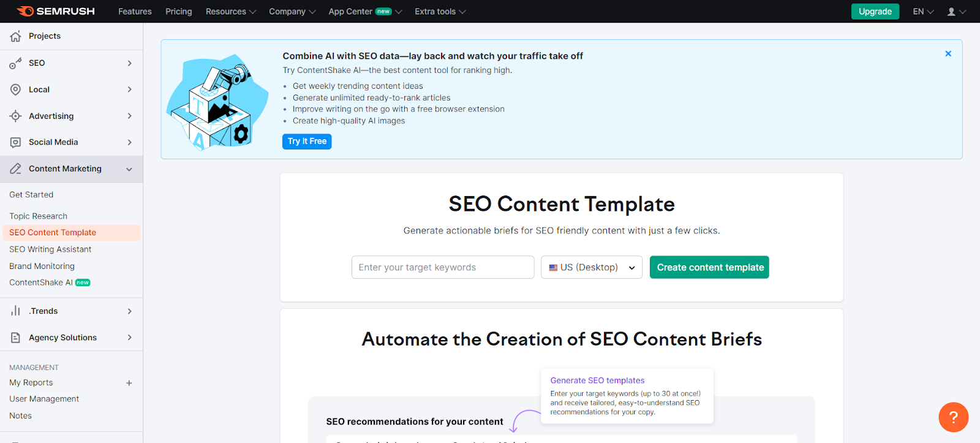Open the user profile menu
980x443 pixels.
tap(956, 12)
